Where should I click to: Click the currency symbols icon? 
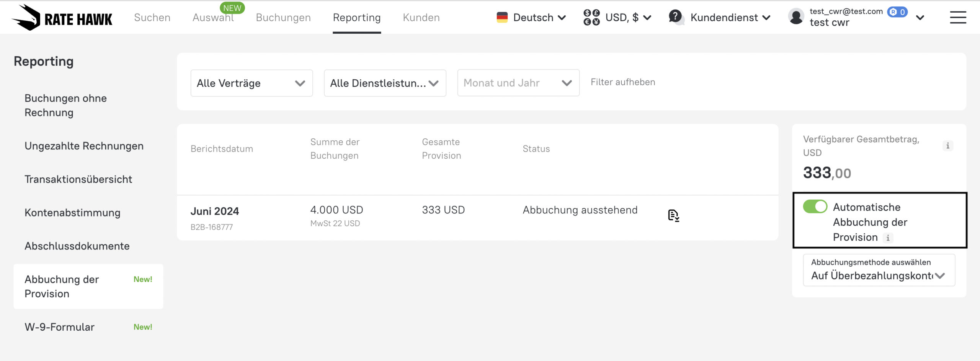(591, 18)
